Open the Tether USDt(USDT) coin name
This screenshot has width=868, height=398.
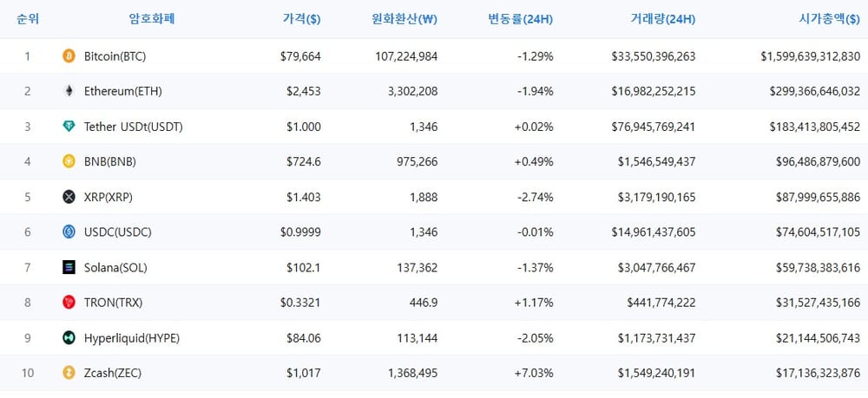click(134, 127)
